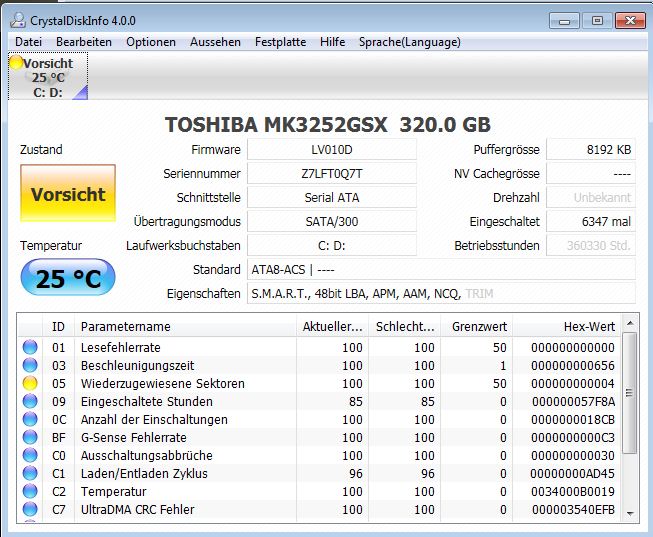Click the TOSHIBA MK3252GSX 320.0 GB title
Screen dimensions: 653x537
tap(328, 124)
